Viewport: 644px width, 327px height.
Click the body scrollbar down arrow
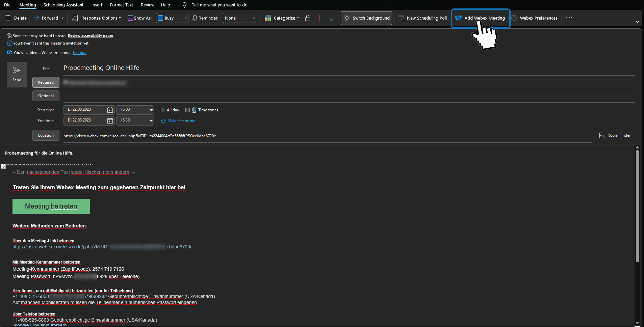(637, 323)
